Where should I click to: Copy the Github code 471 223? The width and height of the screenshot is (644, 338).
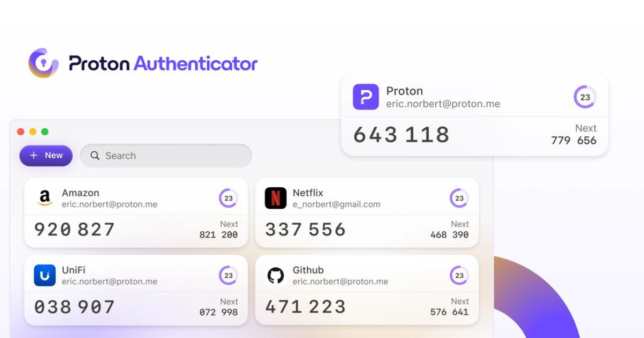[305, 307]
